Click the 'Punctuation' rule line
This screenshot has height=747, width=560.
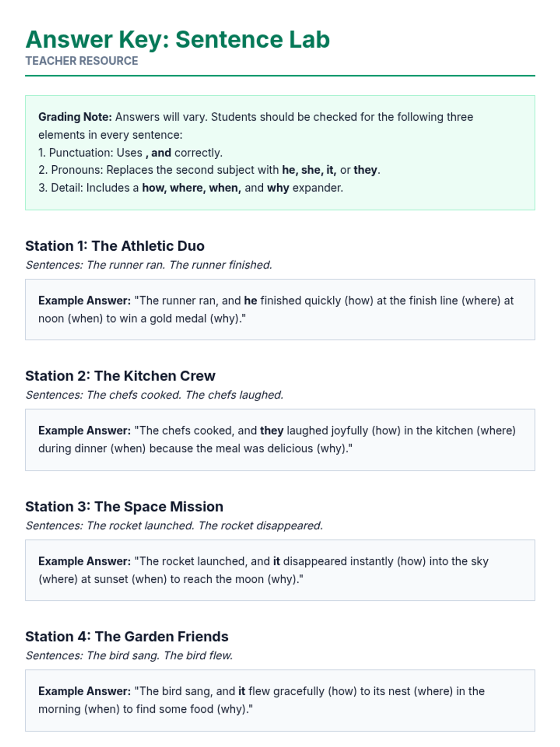tap(131, 153)
